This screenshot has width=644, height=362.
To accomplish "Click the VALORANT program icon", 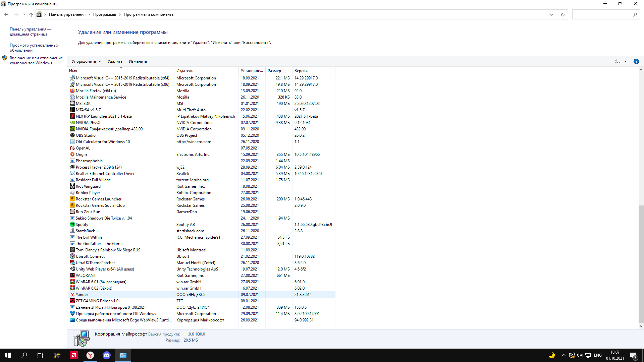I will tap(72, 276).
